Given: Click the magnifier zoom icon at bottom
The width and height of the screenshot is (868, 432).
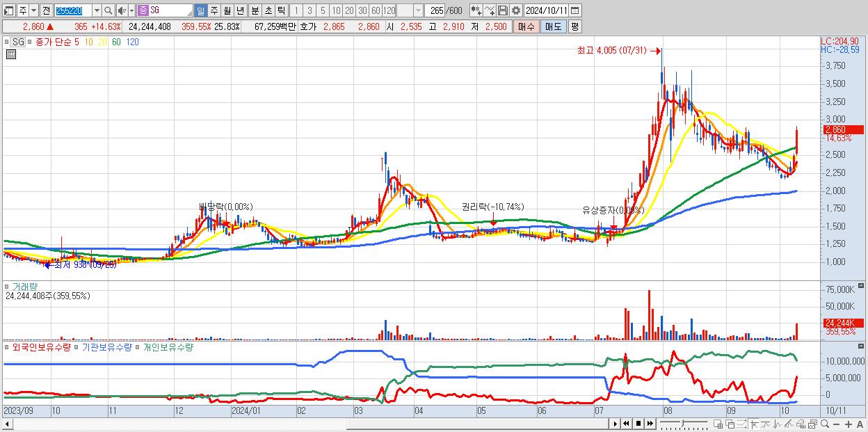Looking at the screenshot, I should pos(826,424).
